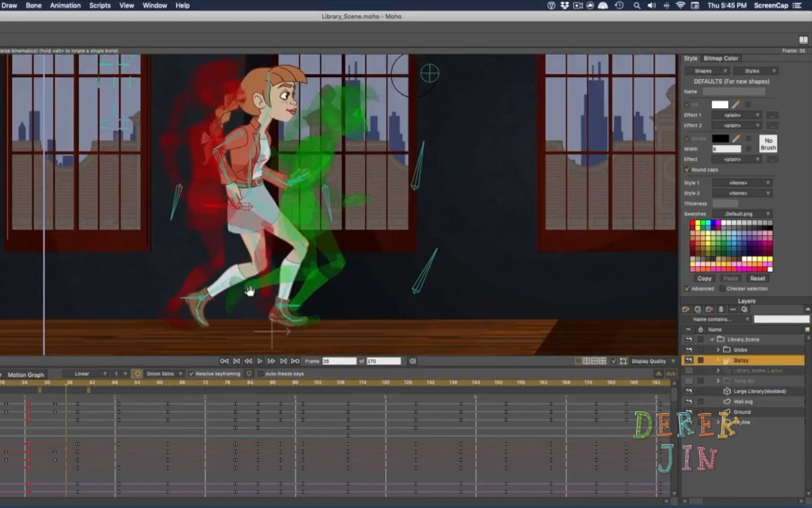Screen dimensions: 812x508
Task: Toggle the audio speaker icon beside the frame field
Action: pos(413,361)
